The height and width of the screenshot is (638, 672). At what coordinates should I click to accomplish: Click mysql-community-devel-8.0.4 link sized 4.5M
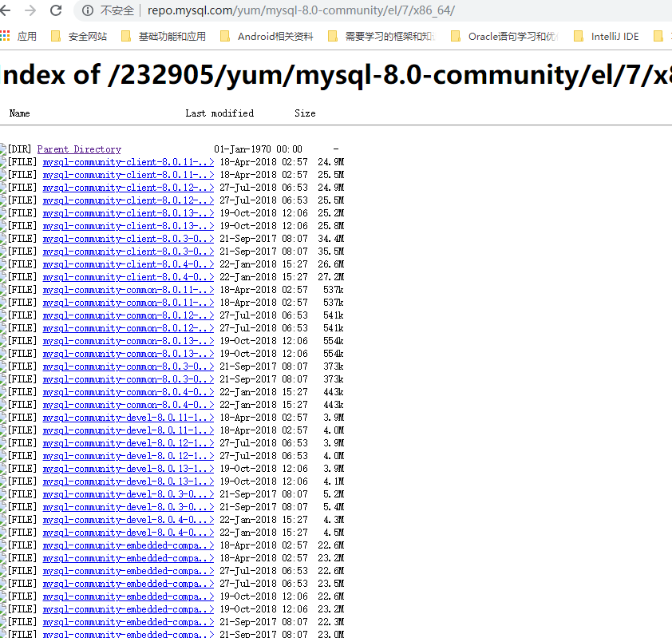click(128, 533)
